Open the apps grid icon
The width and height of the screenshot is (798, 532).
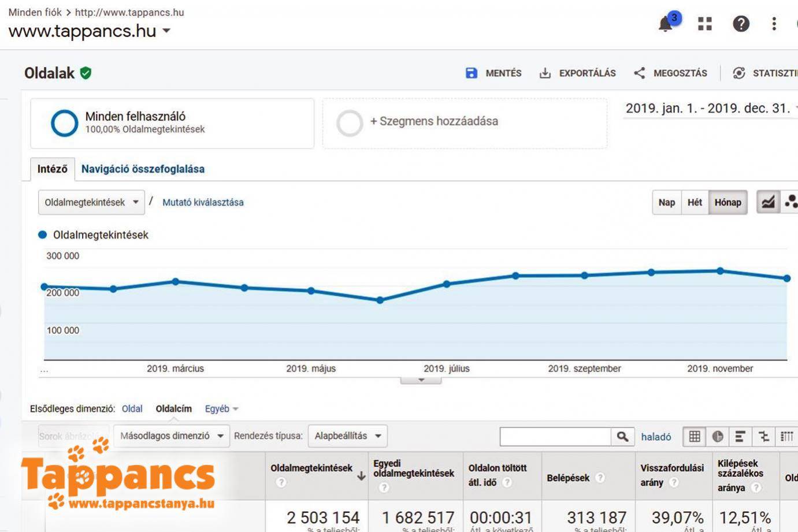pos(704,24)
